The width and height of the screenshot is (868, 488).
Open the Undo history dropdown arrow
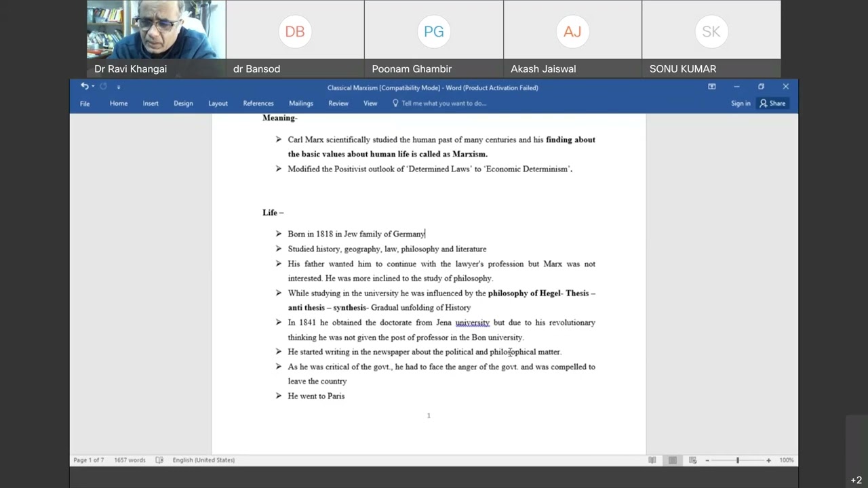tap(92, 87)
